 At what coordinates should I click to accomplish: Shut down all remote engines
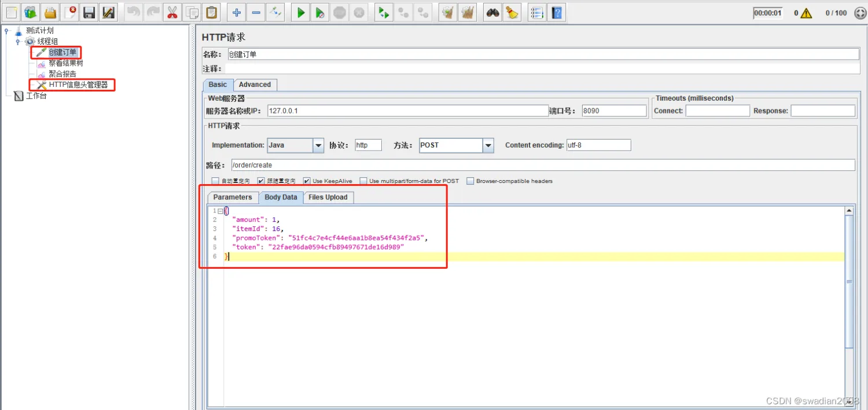423,12
